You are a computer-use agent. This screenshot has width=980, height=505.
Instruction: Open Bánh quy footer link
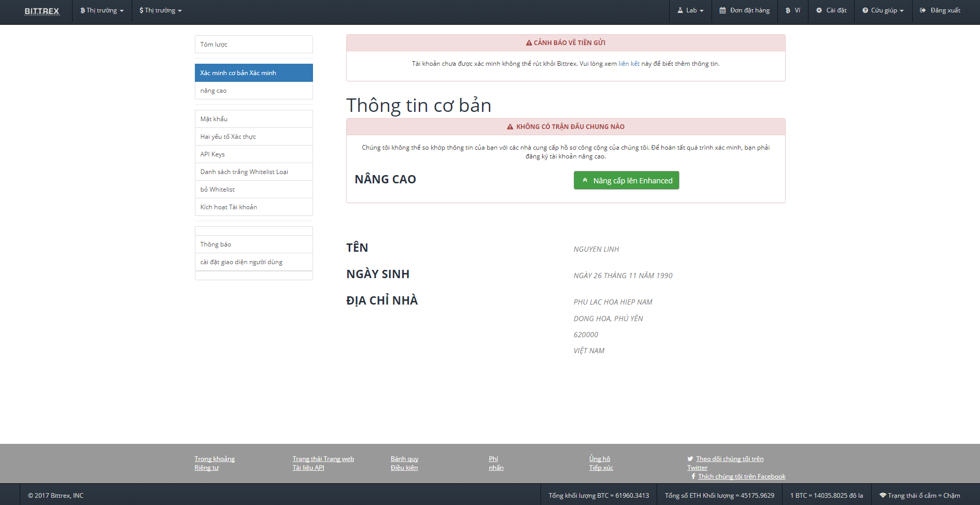point(404,459)
